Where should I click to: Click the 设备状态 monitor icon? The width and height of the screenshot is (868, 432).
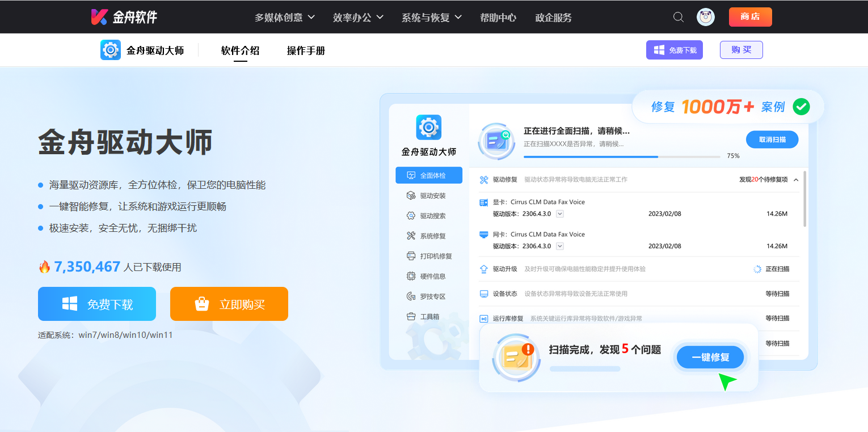pos(484,294)
